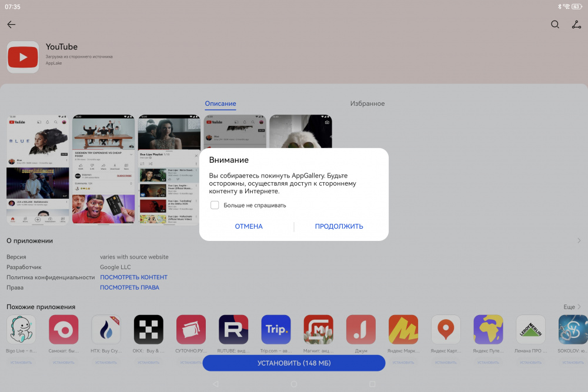Open the Sidemen video screenshot
Viewport: 588px width, 392px height.
tap(103, 169)
